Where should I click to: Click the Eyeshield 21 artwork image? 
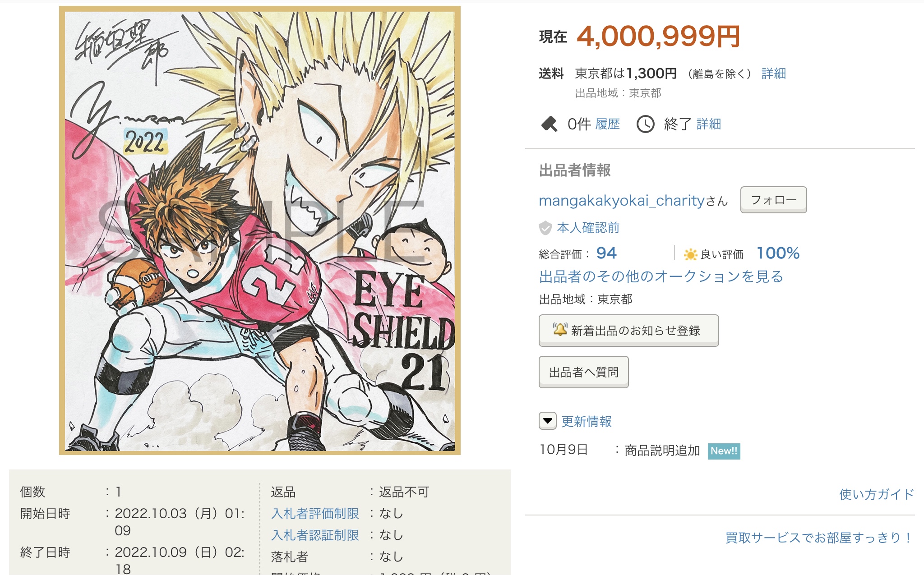[x=260, y=230]
